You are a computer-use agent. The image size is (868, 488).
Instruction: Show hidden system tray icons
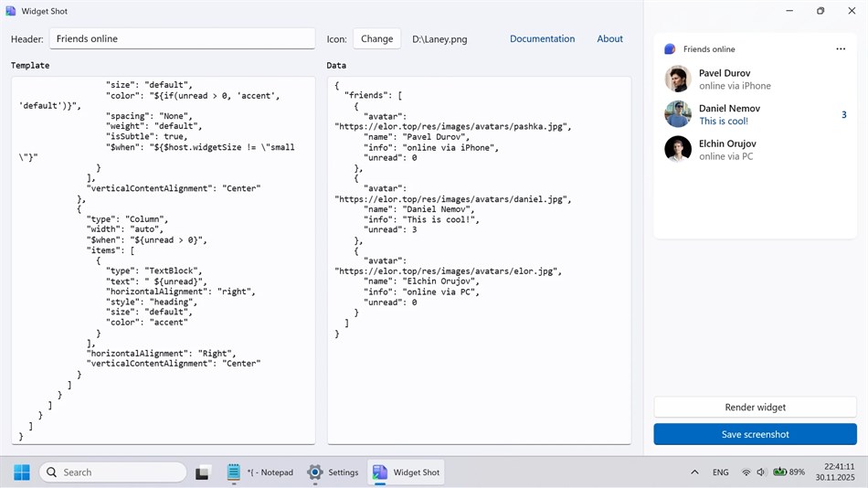(x=694, y=472)
